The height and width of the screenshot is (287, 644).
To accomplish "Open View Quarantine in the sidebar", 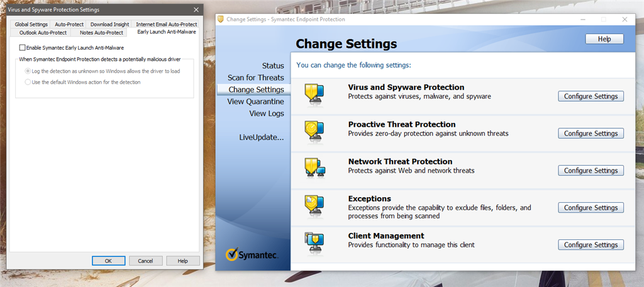I will click(255, 102).
